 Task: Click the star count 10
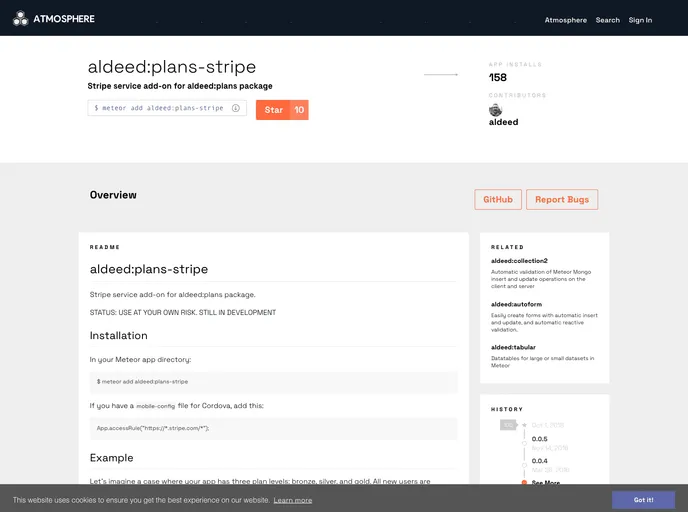299,110
